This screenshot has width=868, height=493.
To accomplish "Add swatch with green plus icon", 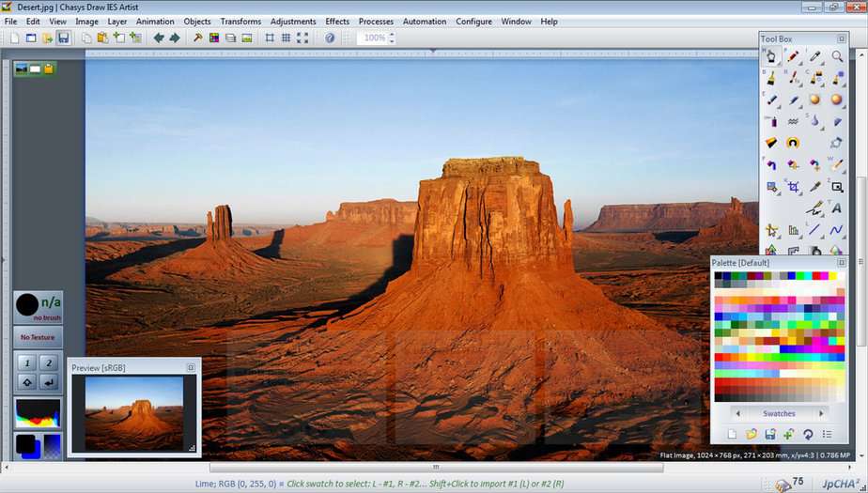I will coord(789,435).
